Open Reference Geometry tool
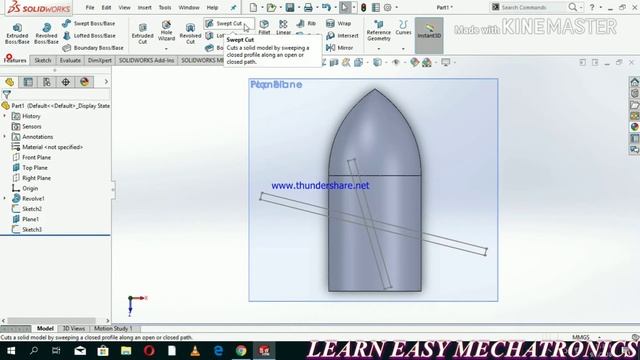Viewport: 640px width, 360px height. pos(378,31)
